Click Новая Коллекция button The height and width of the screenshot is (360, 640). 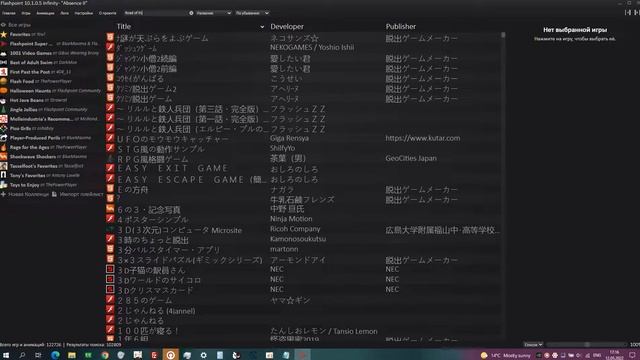point(25,194)
